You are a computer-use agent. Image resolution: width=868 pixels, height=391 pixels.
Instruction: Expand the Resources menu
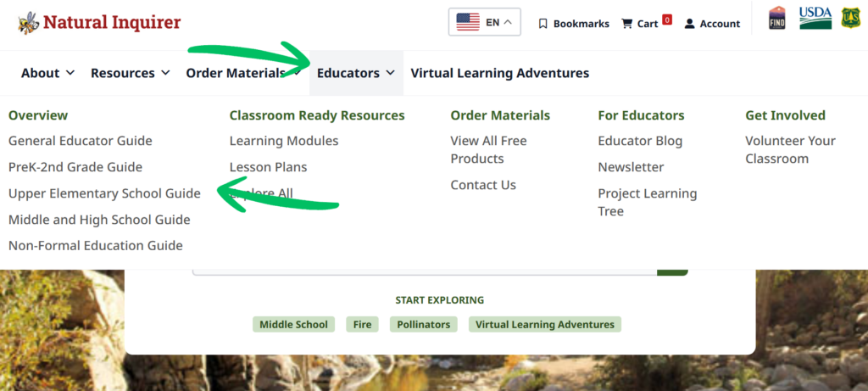click(130, 73)
